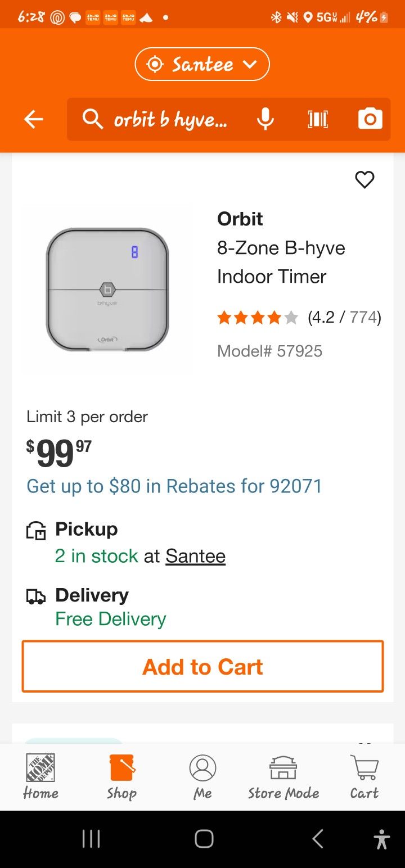Open camera image search icon
Viewport: 405px width, 868px height.
[x=370, y=119]
